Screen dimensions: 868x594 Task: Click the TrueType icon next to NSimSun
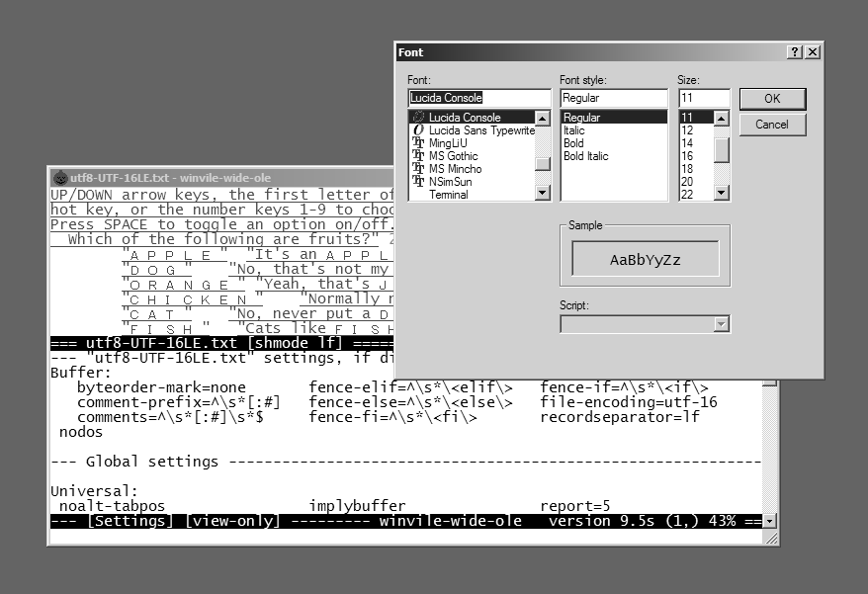tap(418, 182)
